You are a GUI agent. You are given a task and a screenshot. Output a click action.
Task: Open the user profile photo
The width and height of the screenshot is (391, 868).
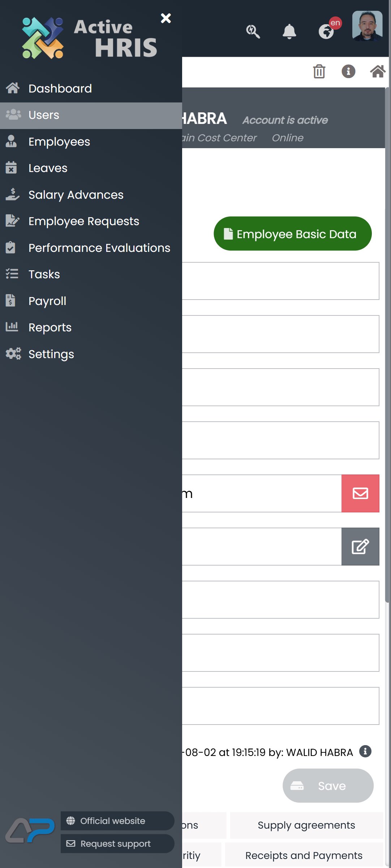point(368,26)
